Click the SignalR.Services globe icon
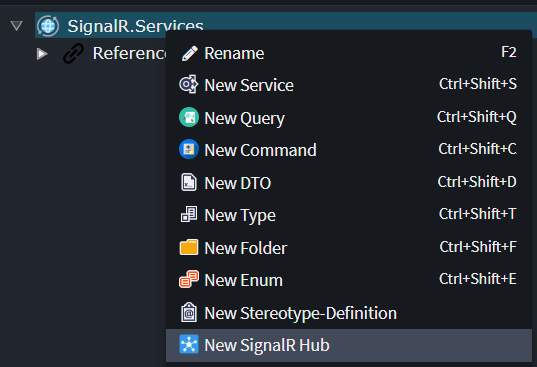The height and width of the screenshot is (367, 537). coord(48,26)
